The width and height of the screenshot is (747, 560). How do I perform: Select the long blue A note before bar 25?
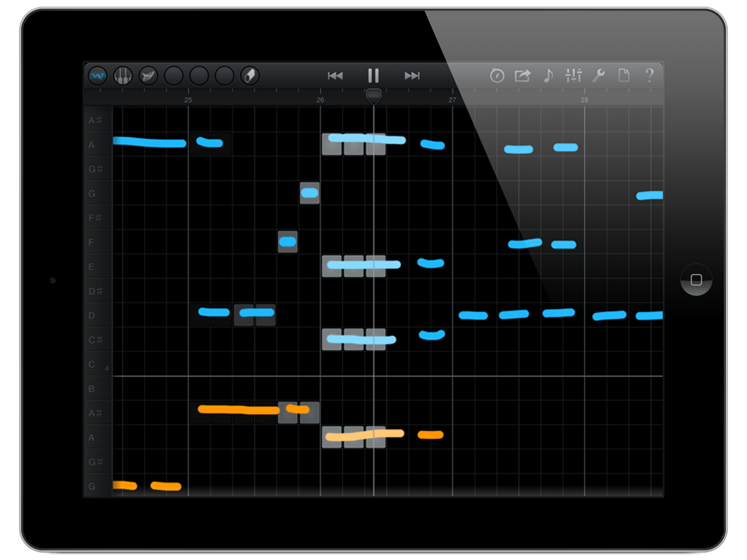point(150,142)
